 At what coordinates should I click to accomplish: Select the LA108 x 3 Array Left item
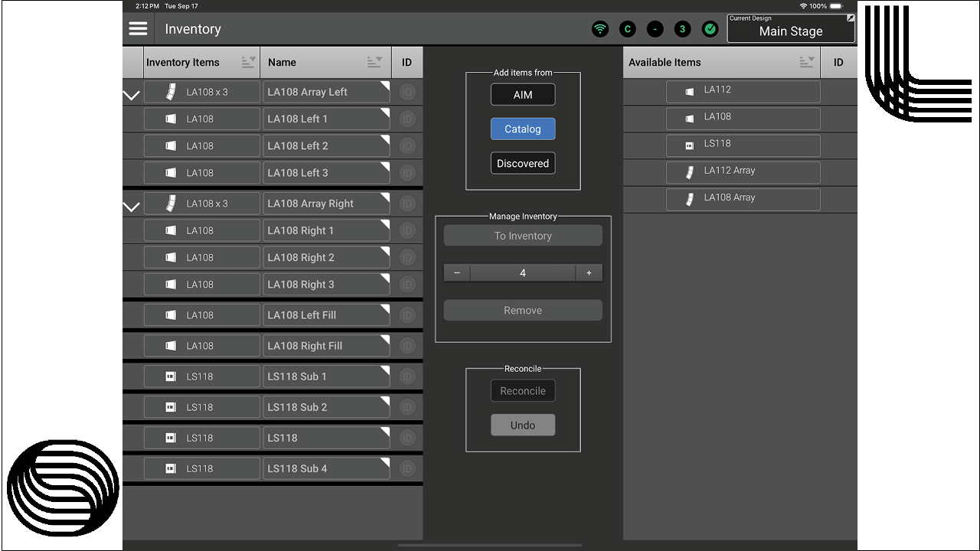click(x=202, y=92)
